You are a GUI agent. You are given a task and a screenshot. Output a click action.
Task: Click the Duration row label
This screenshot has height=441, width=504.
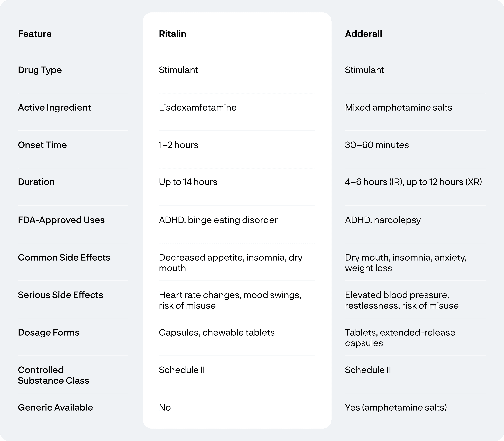click(x=36, y=182)
